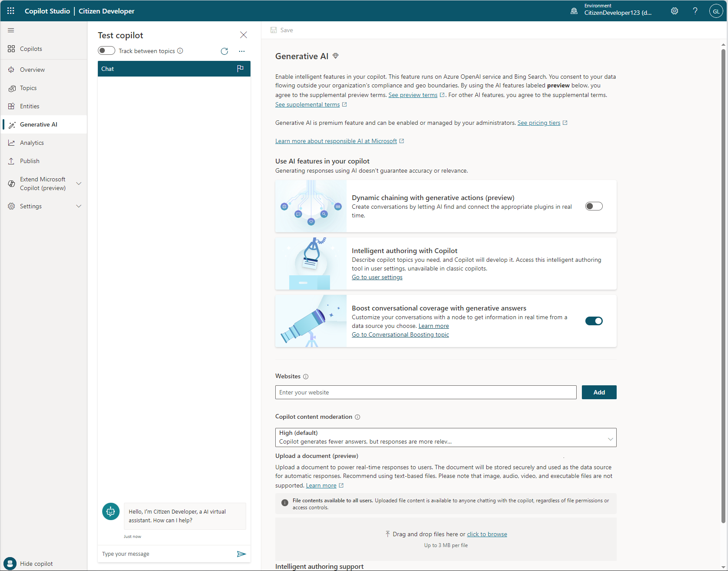Click the Add website button

pos(599,392)
